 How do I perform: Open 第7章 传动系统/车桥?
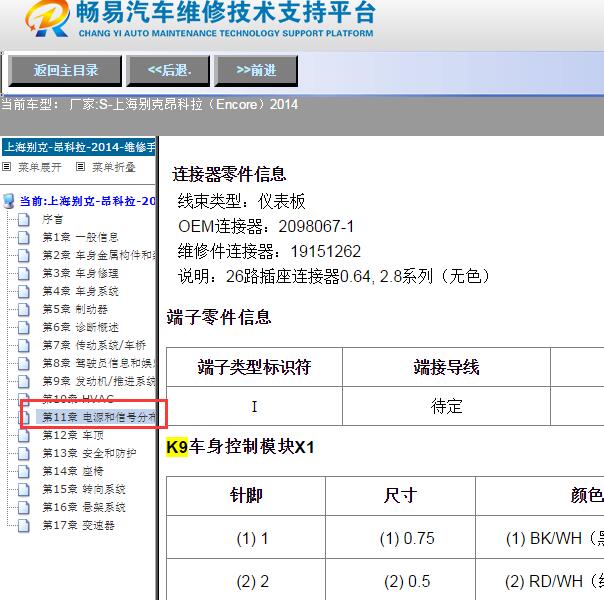tap(94, 345)
